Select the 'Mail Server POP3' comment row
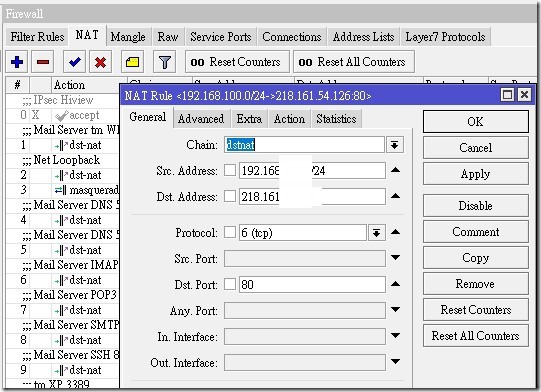 (62, 295)
